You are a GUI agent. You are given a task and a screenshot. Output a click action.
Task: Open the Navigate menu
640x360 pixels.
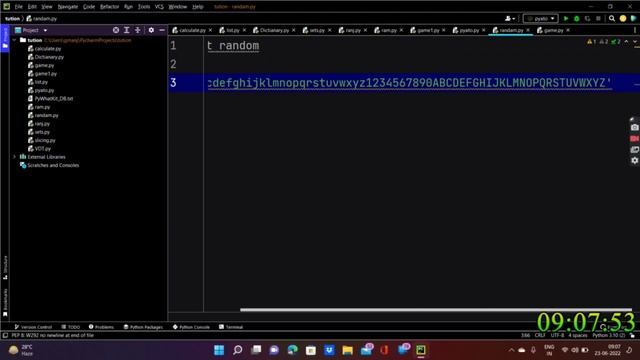(68, 7)
